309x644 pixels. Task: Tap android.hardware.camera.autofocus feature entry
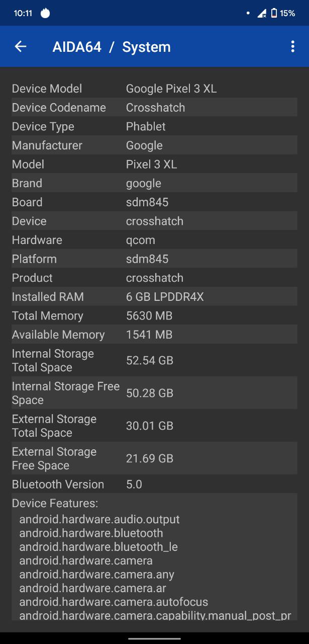114,602
